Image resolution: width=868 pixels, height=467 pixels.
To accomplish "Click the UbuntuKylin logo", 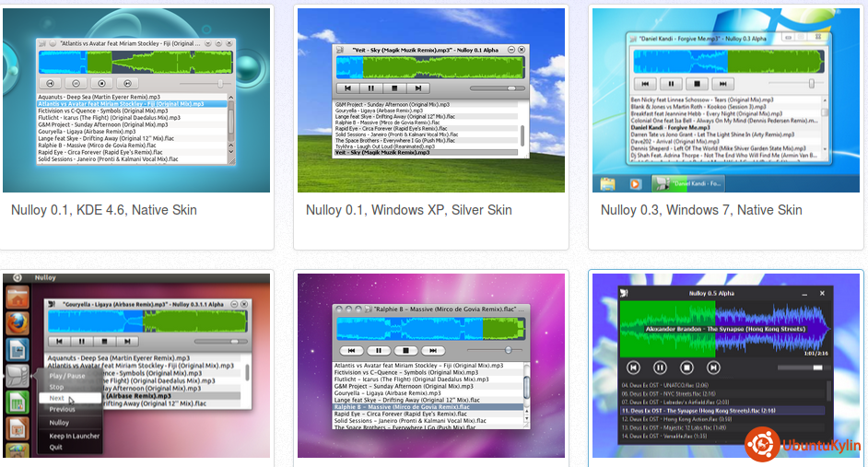I will point(762,444).
